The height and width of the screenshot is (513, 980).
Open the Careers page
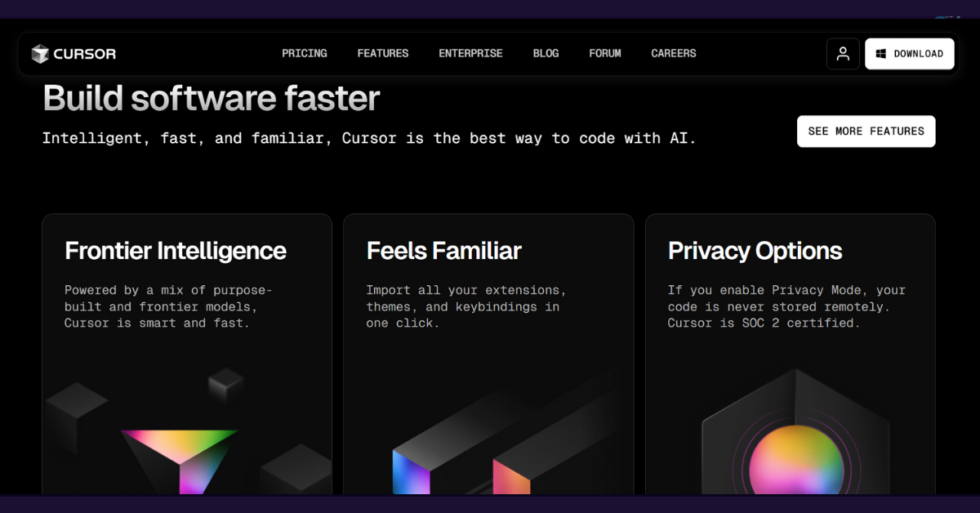[x=674, y=54]
